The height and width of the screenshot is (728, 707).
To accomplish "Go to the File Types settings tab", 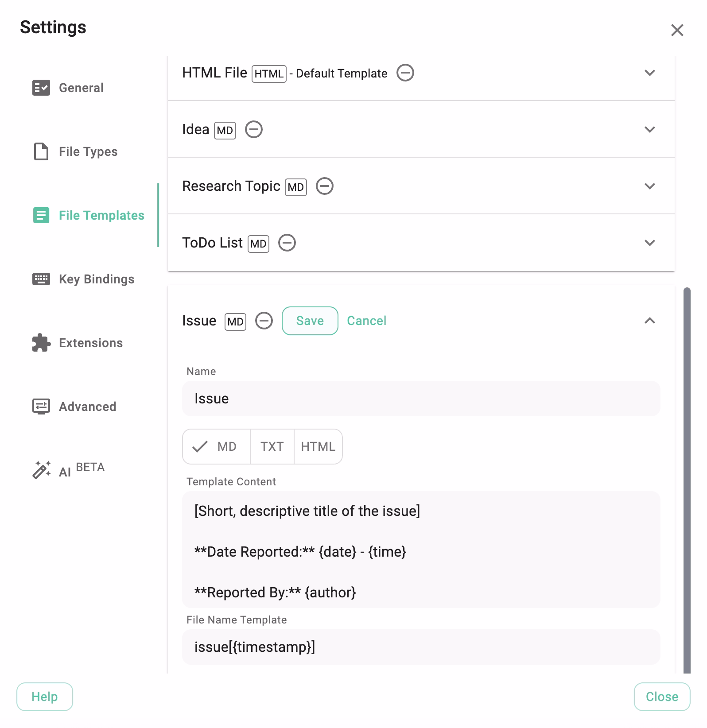I will (x=88, y=151).
